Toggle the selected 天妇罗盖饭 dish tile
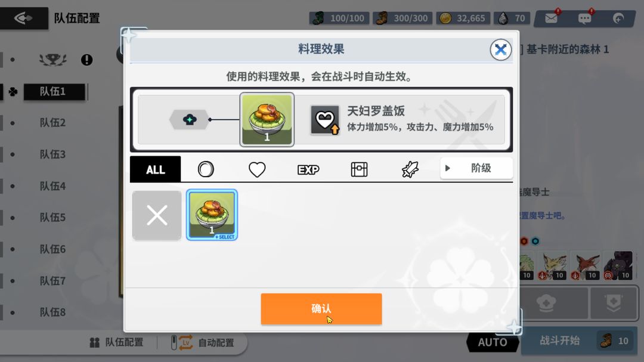Image resolution: width=644 pixels, height=362 pixels. 212,215
